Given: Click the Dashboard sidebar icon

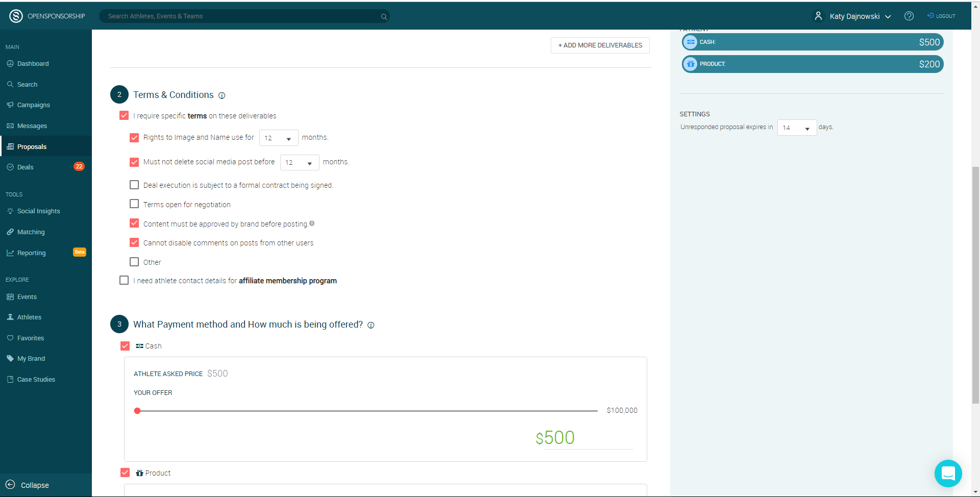Looking at the screenshot, I should click(x=10, y=64).
